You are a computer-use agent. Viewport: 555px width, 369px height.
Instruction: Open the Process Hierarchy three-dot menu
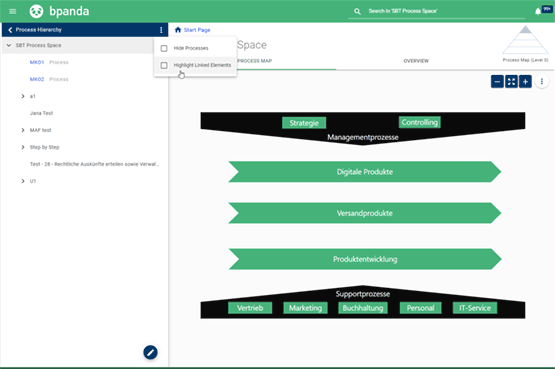pos(161,30)
